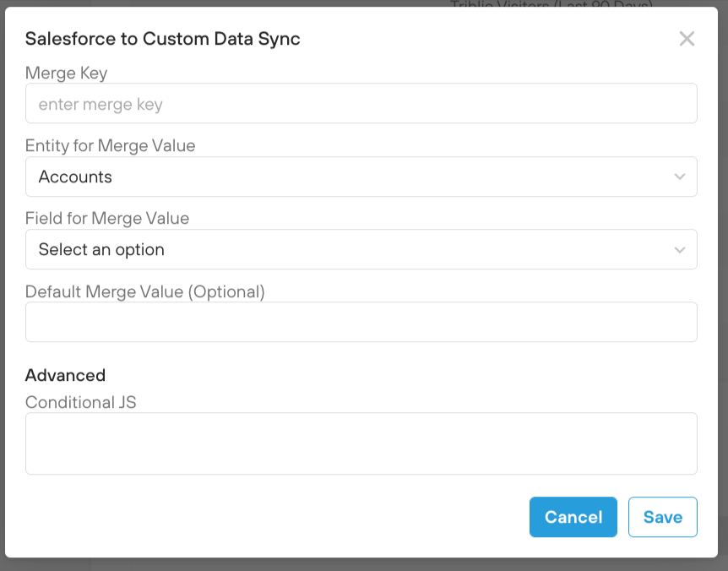The height and width of the screenshot is (571, 728).
Task: Click the dialog title Salesforce to Custom Data Sync
Action: point(162,39)
